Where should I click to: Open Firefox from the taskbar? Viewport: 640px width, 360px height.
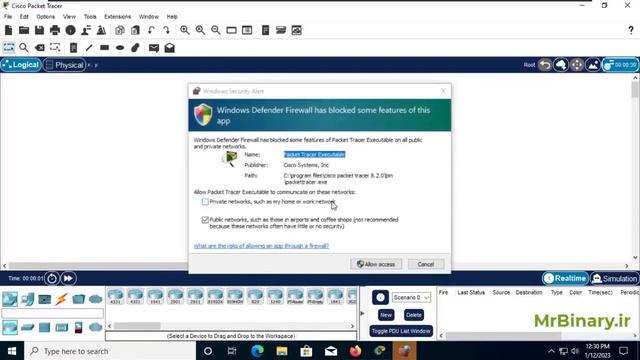pos(355,351)
